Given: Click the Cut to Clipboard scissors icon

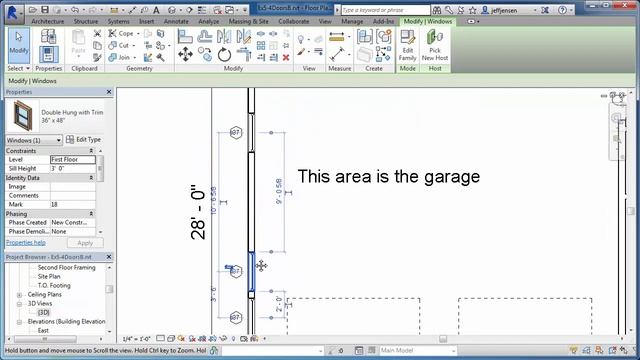Looking at the screenshot, I should pyautogui.click(x=97, y=33).
